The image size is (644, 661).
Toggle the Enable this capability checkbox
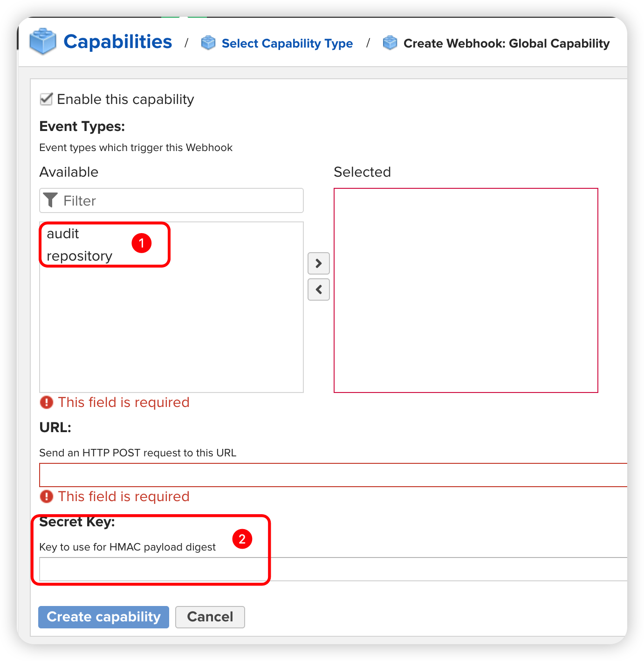46,99
